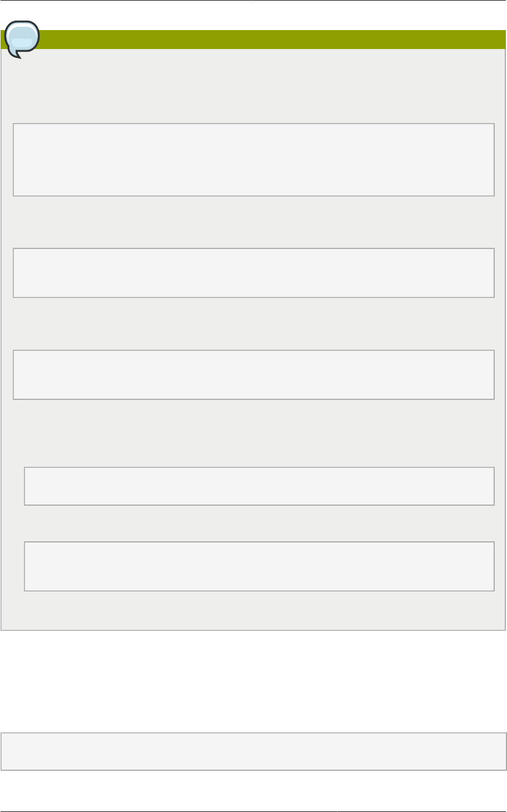Click the gap between second and third boxes

tap(253, 324)
